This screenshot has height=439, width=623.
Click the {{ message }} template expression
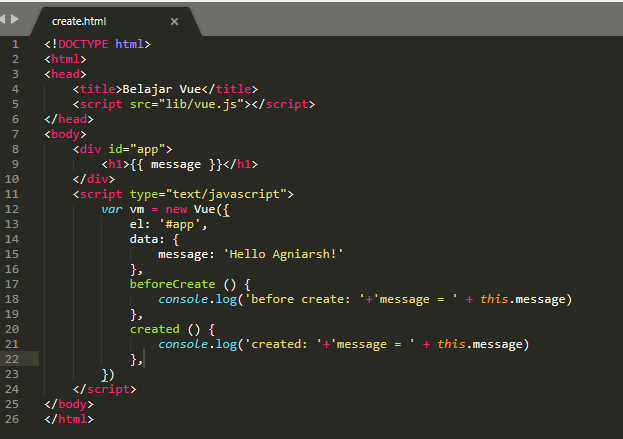(x=176, y=164)
